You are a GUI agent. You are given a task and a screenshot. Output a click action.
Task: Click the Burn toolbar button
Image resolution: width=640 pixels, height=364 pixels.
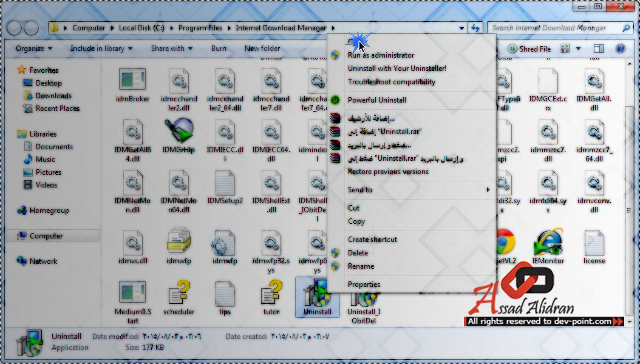(219, 49)
